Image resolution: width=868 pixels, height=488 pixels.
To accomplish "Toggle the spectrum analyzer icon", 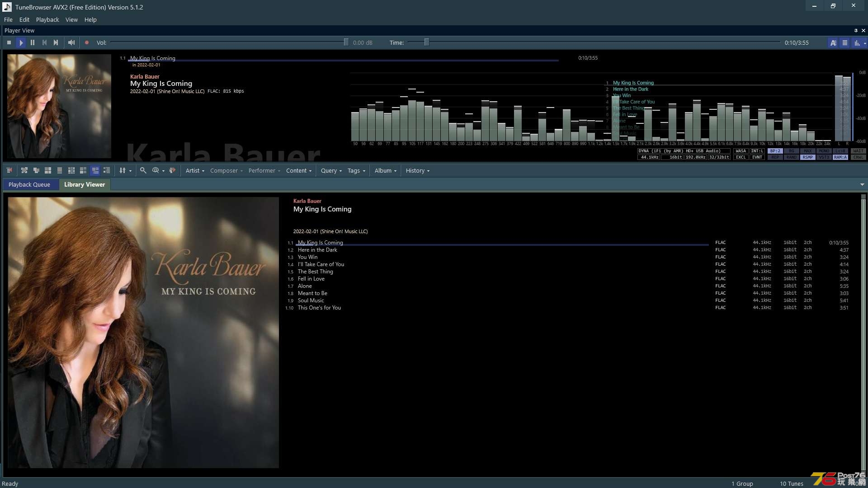I will [x=856, y=43].
